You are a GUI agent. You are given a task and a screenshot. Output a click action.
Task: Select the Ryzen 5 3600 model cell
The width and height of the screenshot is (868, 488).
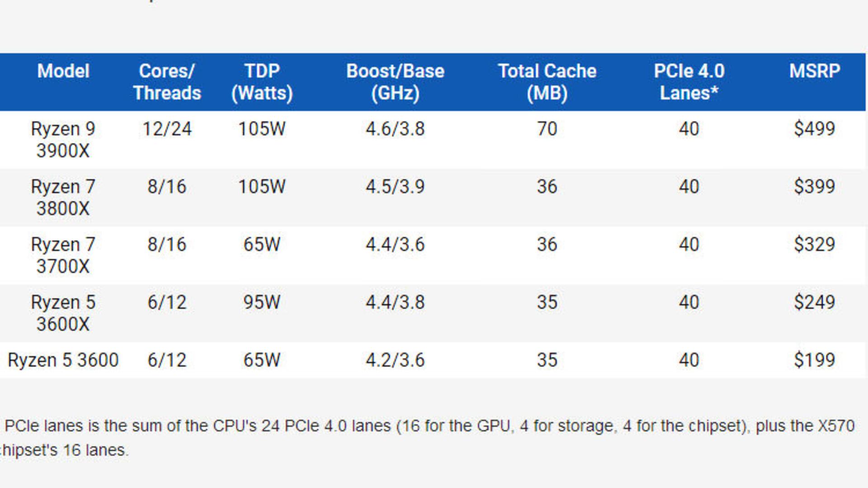pos(63,361)
